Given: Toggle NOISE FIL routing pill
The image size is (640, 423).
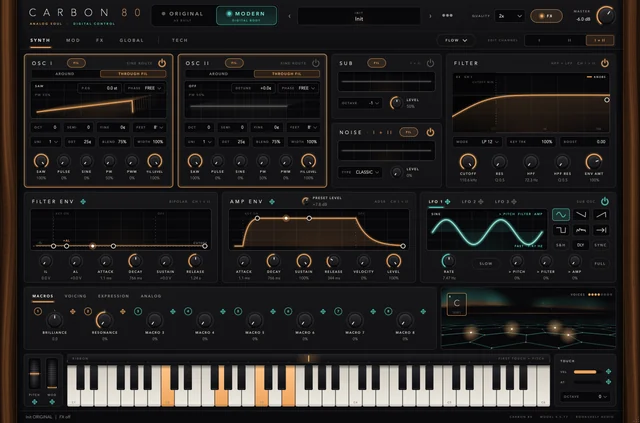Looking at the screenshot, I should [409, 132].
